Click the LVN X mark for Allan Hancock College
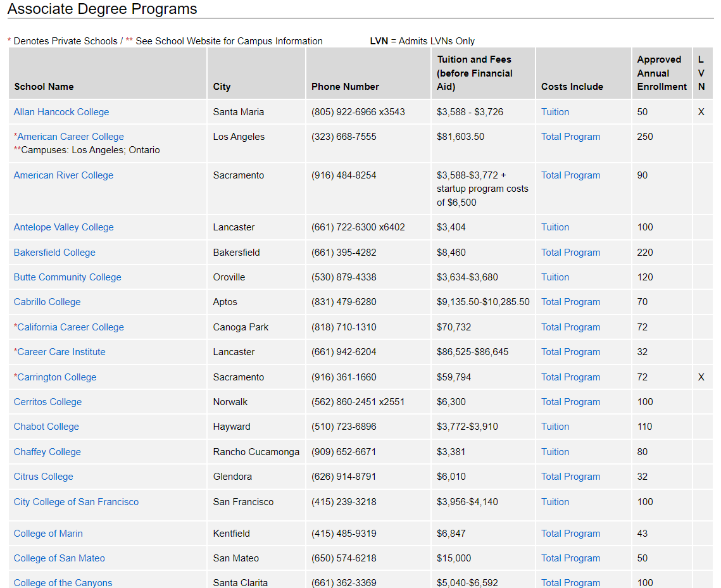This screenshot has height=588, width=721. (701, 112)
